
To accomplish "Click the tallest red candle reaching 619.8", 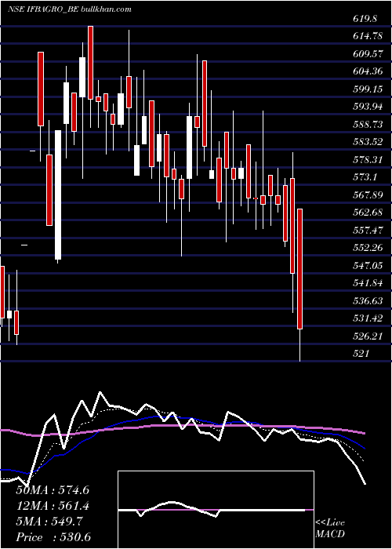I will (91, 63).
